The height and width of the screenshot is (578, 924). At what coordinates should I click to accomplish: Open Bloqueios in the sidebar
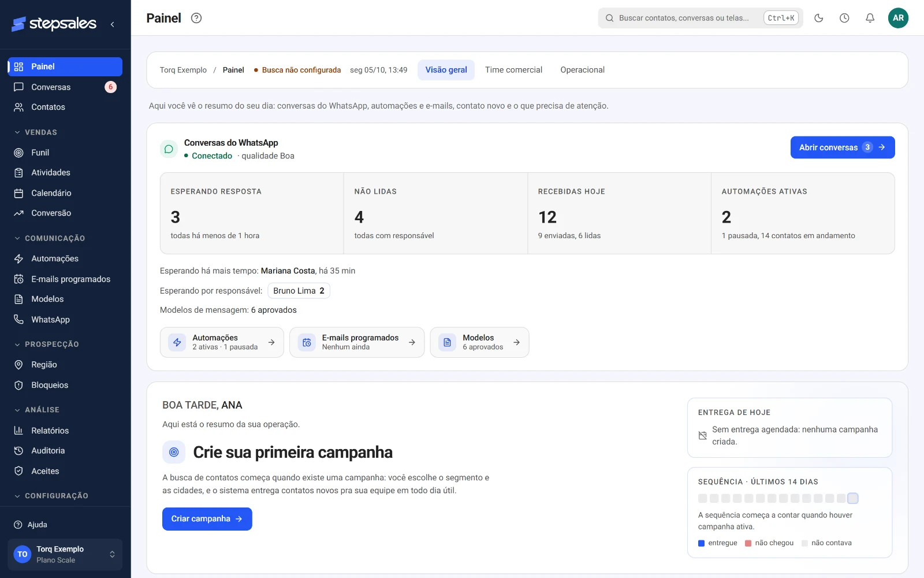(x=65, y=385)
